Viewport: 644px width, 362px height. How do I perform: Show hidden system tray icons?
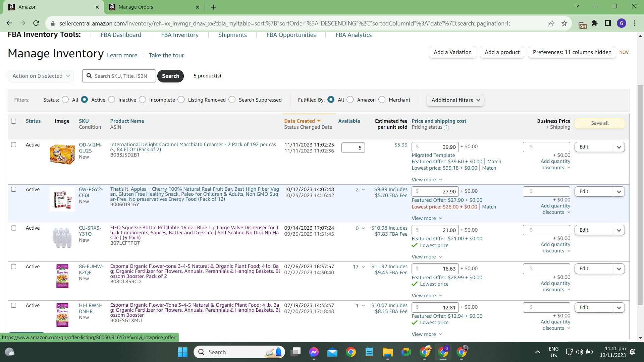538,352
